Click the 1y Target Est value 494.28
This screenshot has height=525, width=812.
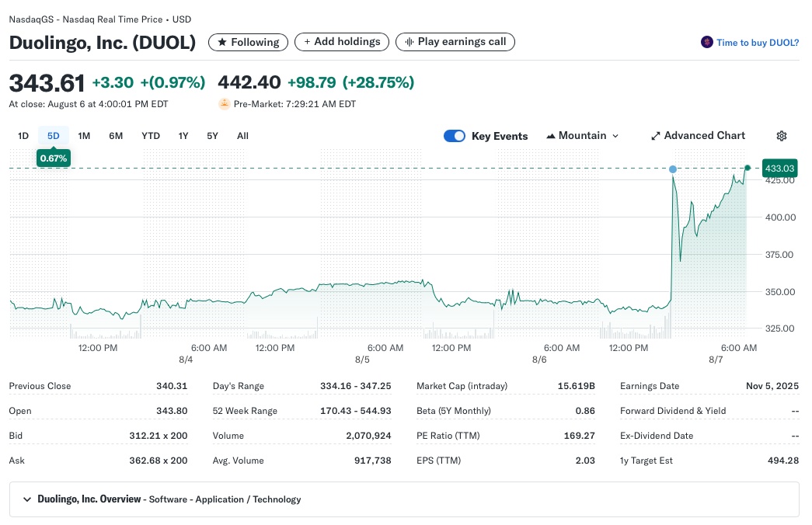(x=783, y=461)
